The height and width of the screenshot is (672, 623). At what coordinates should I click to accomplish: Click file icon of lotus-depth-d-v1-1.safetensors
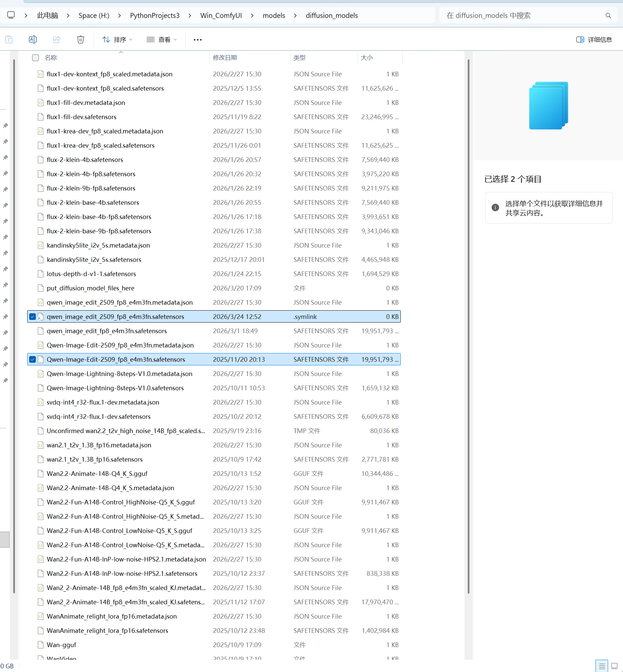coord(40,274)
